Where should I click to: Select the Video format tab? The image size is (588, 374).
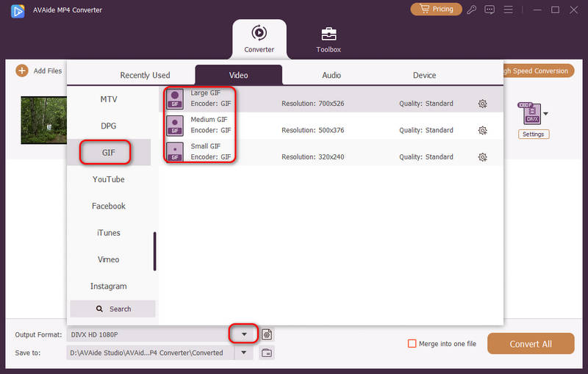pyautogui.click(x=238, y=75)
